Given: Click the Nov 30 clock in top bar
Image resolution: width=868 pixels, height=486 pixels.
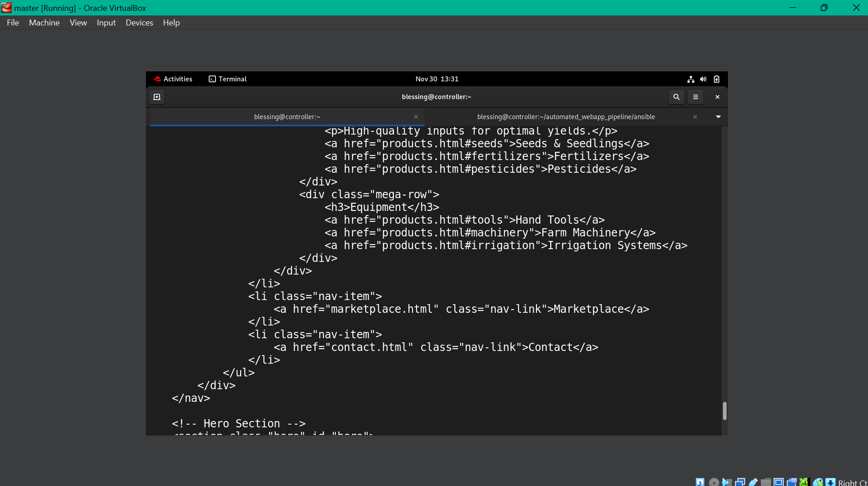Looking at the screenshot, I should tap(437, 79).
